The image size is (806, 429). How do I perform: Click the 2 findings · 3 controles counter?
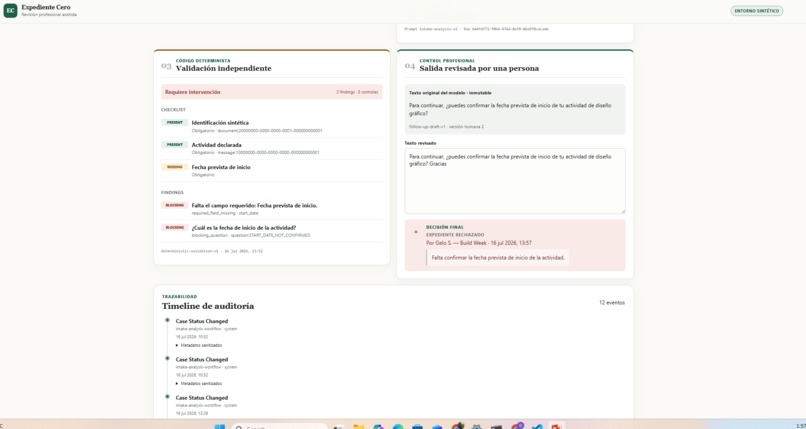tap(357, 92)
